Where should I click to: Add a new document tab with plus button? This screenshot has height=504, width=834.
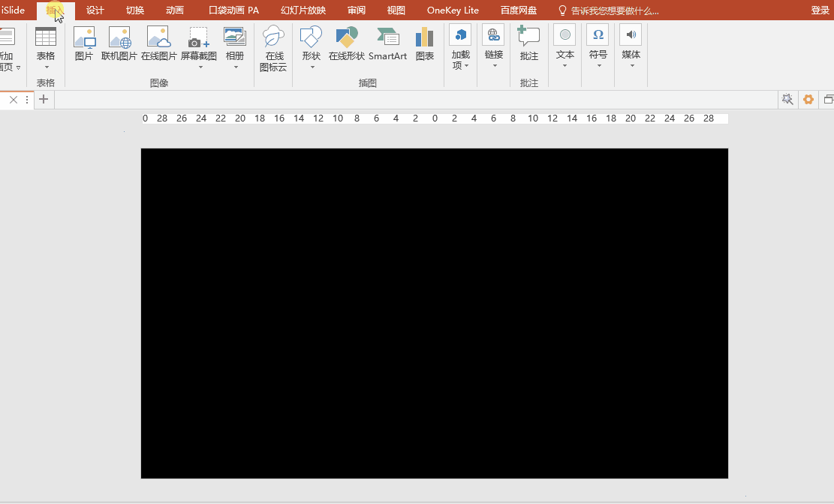[x=43, y=99]
